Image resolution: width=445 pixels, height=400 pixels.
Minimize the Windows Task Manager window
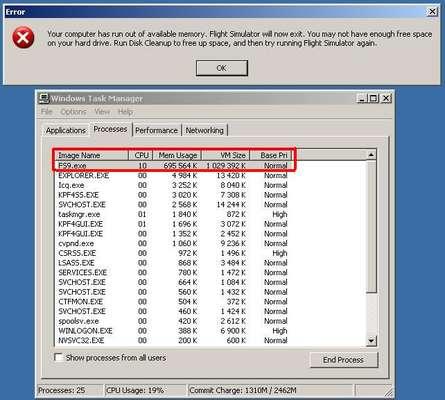click(362, 98)
